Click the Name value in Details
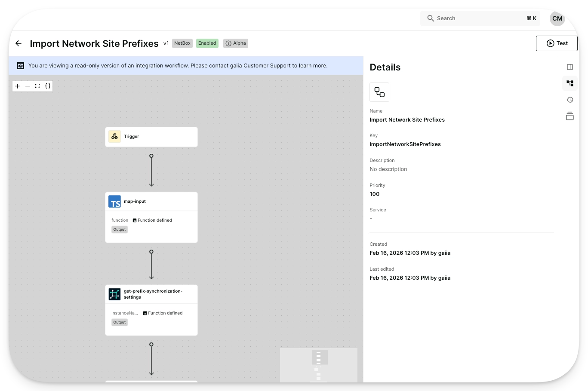The width and height of the screenshot is (588, 391). 407,120
